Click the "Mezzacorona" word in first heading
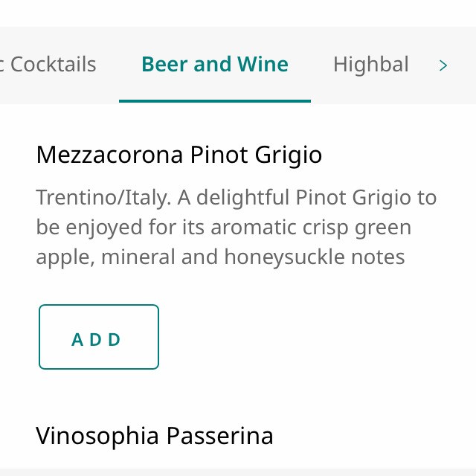This screenshot has height=476, width=476. click(x=109, y=155)
